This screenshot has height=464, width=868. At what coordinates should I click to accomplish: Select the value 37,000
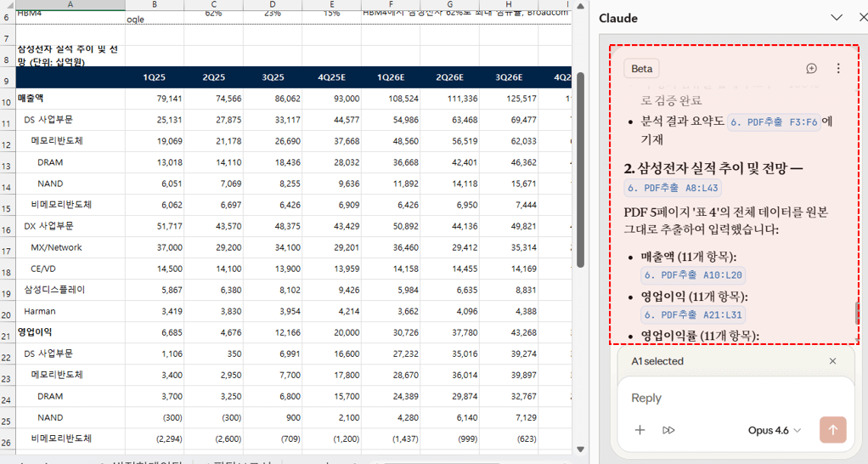click(x=155, y=247)
